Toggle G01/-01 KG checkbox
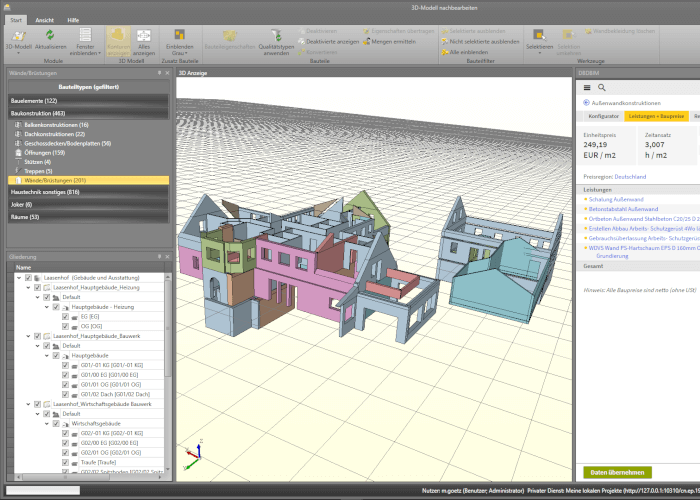This screenshot has height=500, width=700. coord(65,365)
